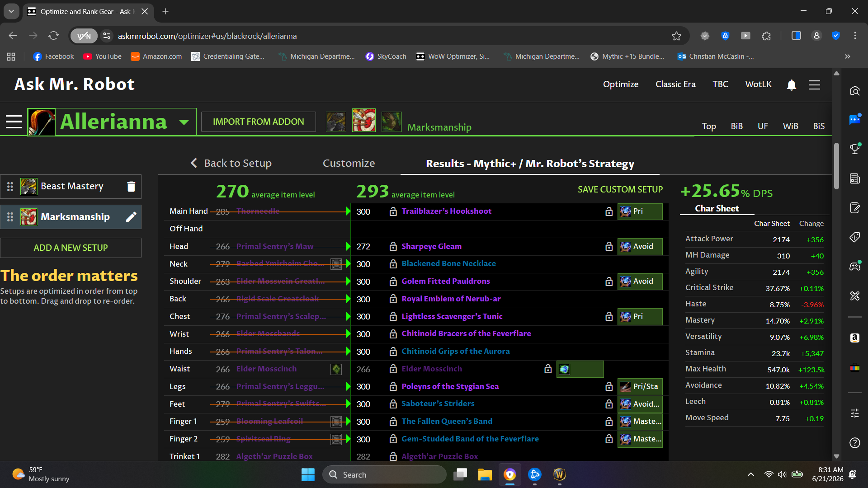Open the Classic Era menu item
The width and height of the screenshot is (868, 488).
(675, 84)
